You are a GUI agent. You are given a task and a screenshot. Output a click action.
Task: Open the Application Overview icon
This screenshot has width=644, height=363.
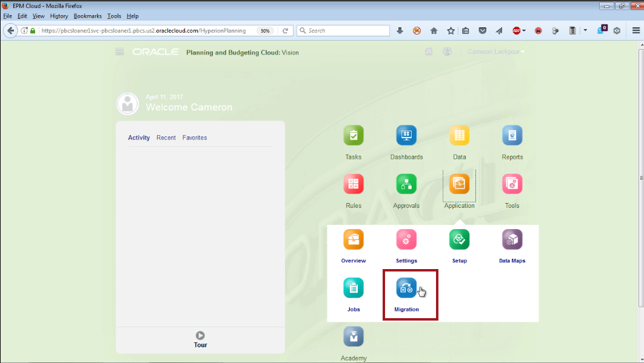pyautogui.click(x=353, y=239)
